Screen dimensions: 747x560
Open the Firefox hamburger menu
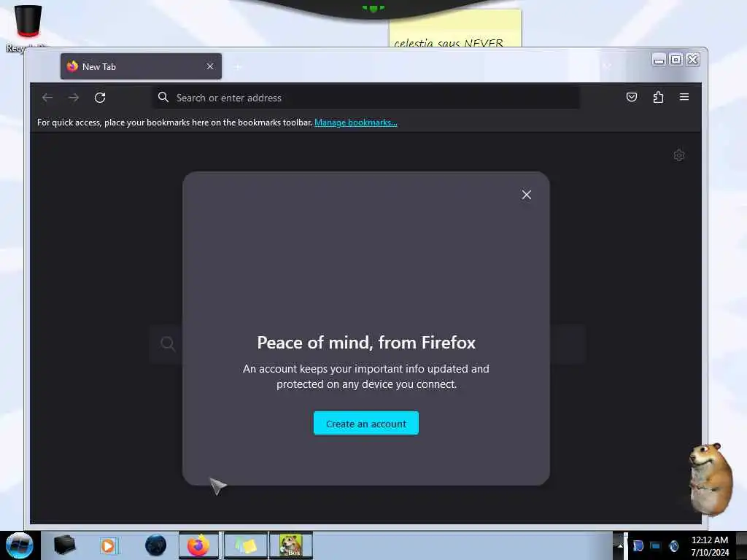point(684,97)
